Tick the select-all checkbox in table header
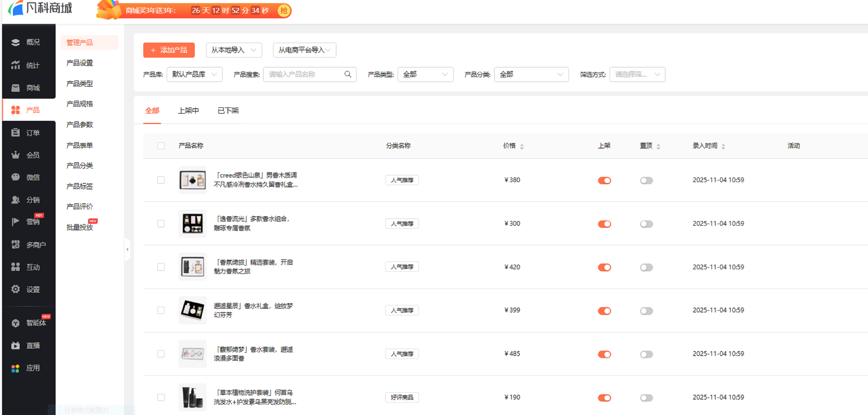 coord(161,146)
